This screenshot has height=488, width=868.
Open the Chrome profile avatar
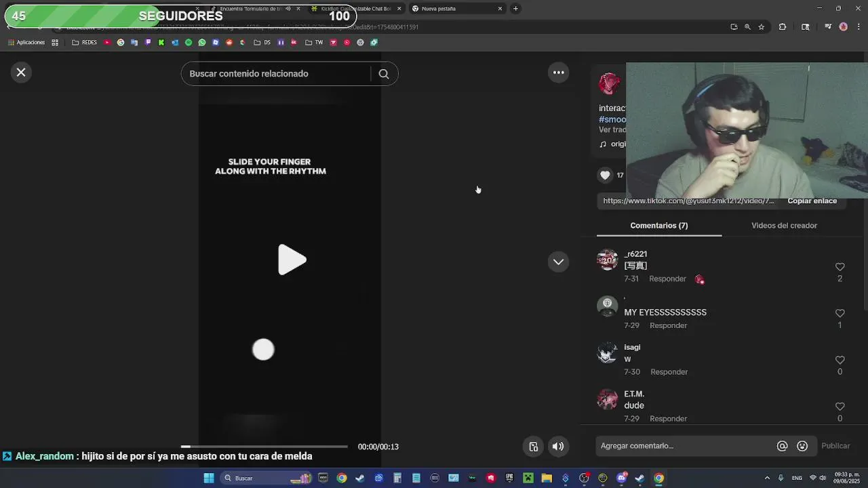coord(843,27)
